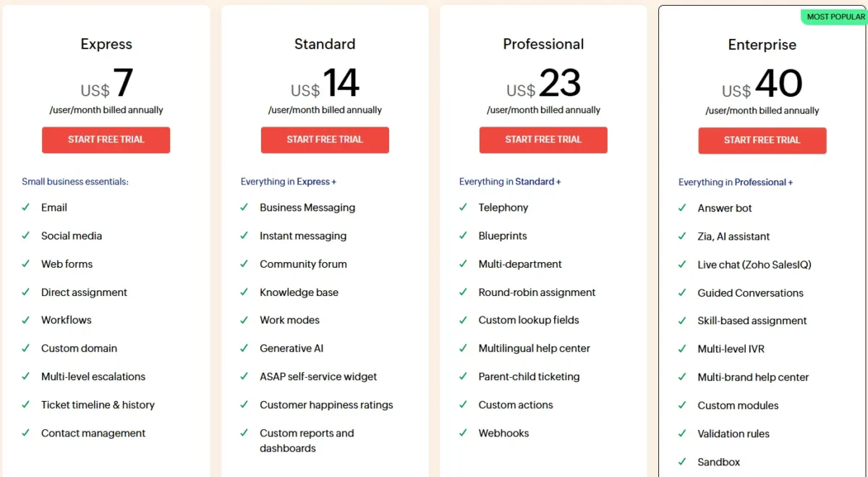Click the checkmark next to Telephony
The width and height of the screenshot is (868, 477).
463,207
